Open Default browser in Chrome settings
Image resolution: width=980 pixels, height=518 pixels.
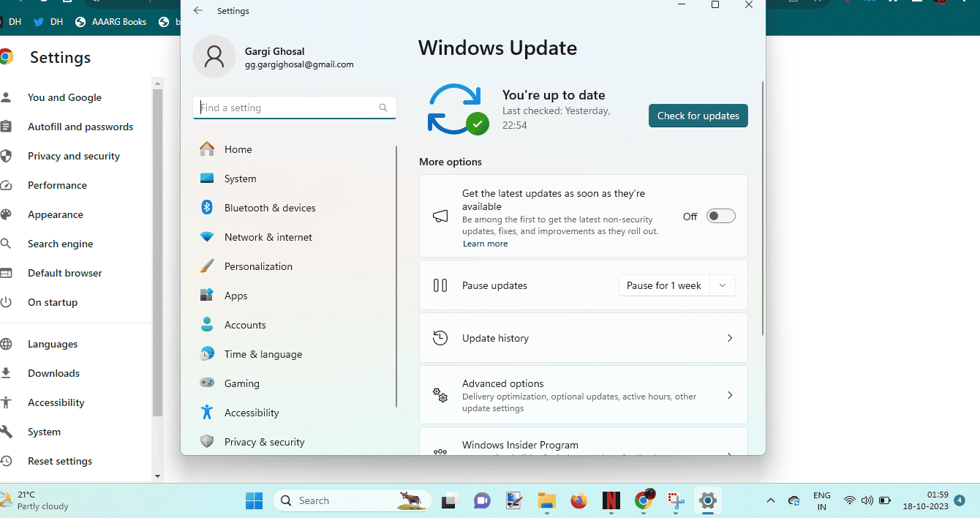pyautogui.click(x=65, y=273)
